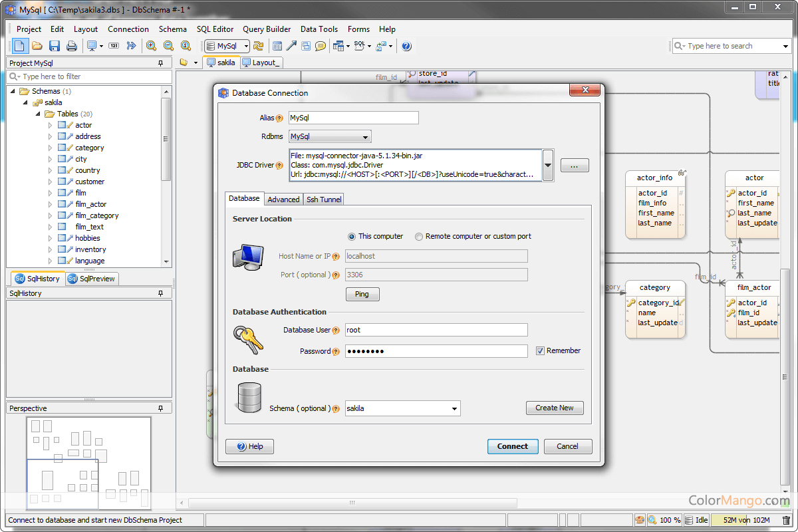Image resolution: width=798 pixels, height=532 pixels.
Task: Open project with the folder icon
Action: point(37,46)
